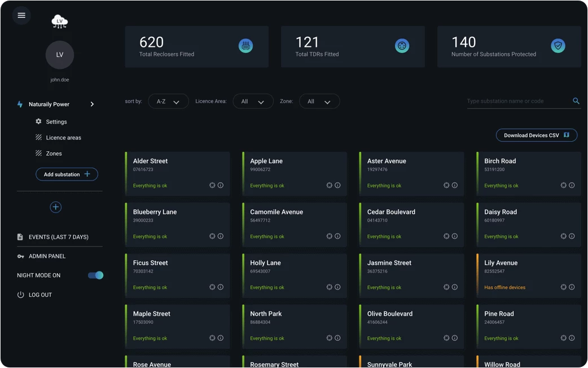Screen dimensions: 588x368
Task: Open the Admin Panel
Action: (x=41, y=256)
